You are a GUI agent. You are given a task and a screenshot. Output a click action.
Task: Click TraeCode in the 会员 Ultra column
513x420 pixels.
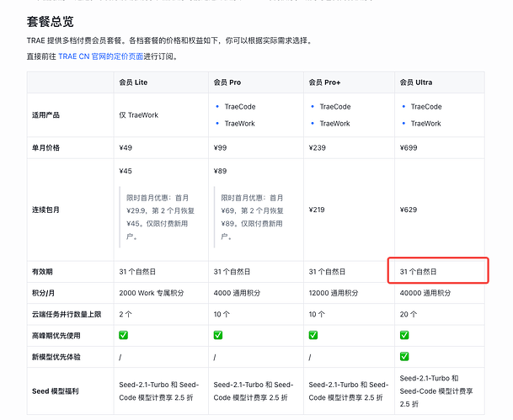[426, 107]
